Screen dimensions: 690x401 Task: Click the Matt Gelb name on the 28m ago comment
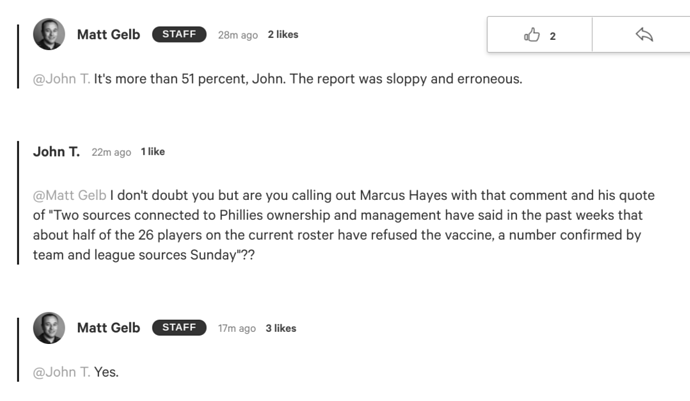108,35
